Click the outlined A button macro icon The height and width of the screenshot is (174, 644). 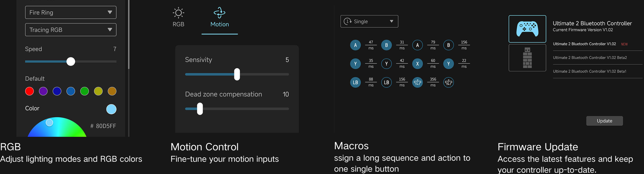click(417, 45)
